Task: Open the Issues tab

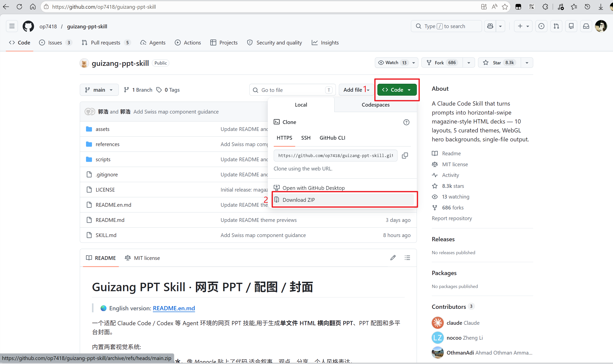Action: [56, 42]
